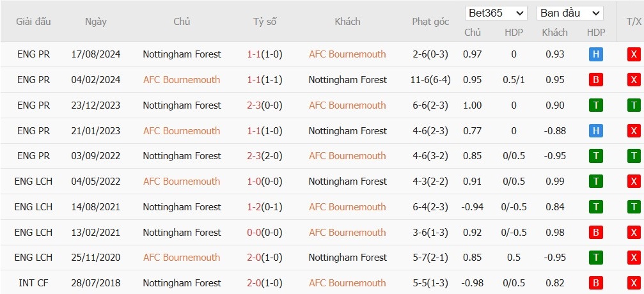Click the blue H badge for 17/08/2024 match
Image resolution: width=644 pixels, height=294 pixels.
pyautogui.click(x=596, y=54)
